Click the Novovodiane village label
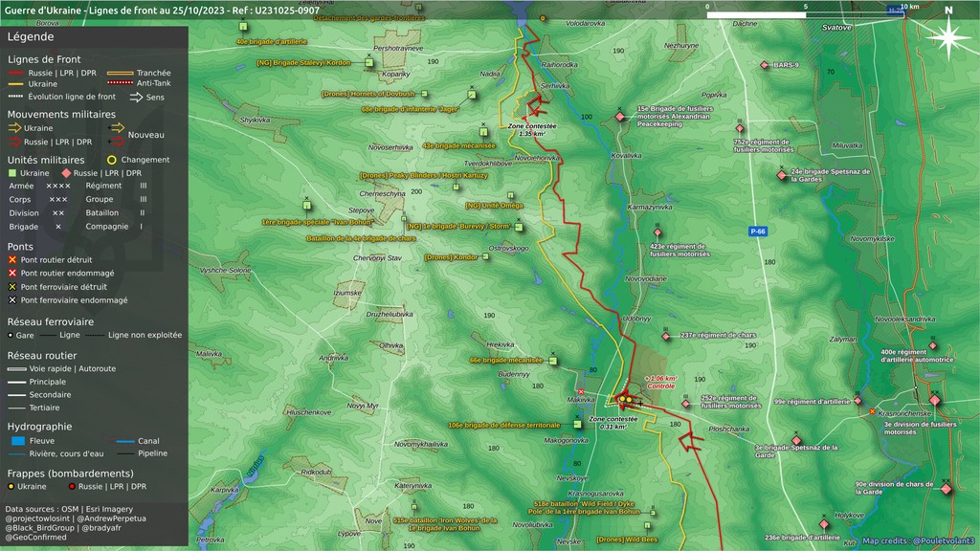The width and height of the screenshot is (980, 551). 646,278
